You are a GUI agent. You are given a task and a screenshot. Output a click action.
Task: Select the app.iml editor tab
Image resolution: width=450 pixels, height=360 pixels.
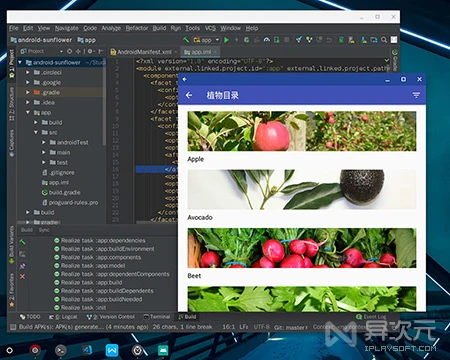click(x=201, y=52)
